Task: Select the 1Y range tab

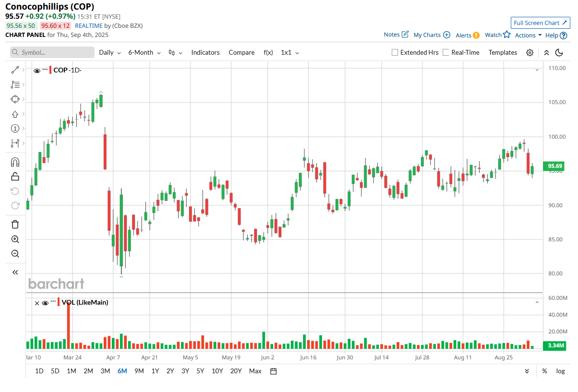Action: click(x=155, y=371)
